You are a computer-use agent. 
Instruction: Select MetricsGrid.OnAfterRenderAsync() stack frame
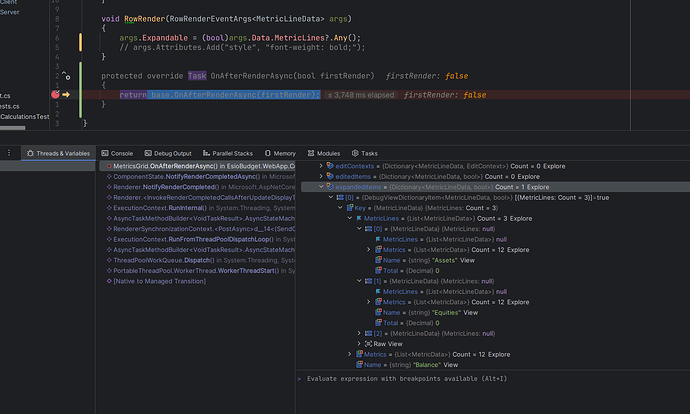pyautogui.click(x=197, y=166)
